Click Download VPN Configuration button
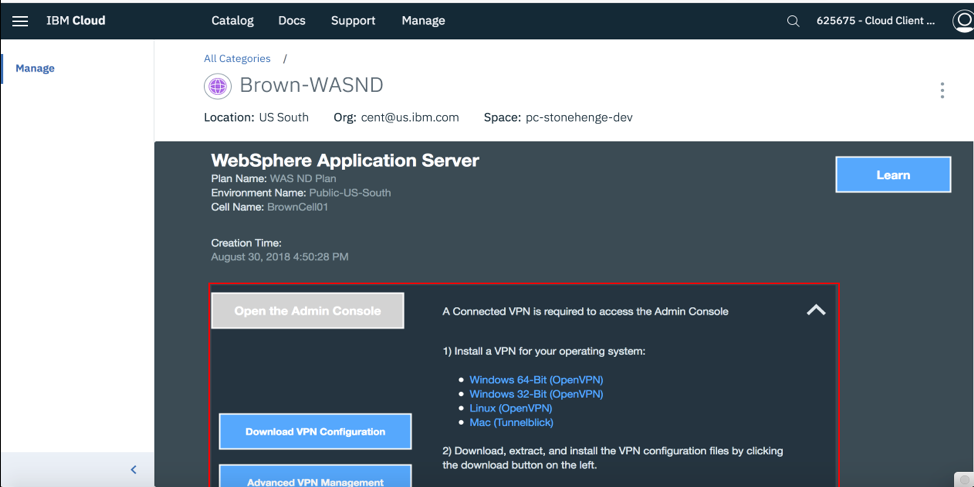Viewport: 974px width, 487px height. coord(315,432)
